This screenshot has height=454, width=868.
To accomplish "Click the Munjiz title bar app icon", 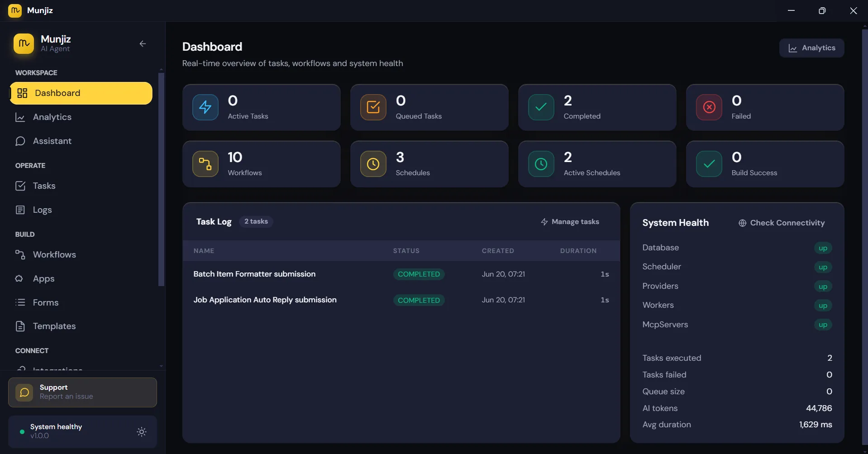I will tap(15, 10).
